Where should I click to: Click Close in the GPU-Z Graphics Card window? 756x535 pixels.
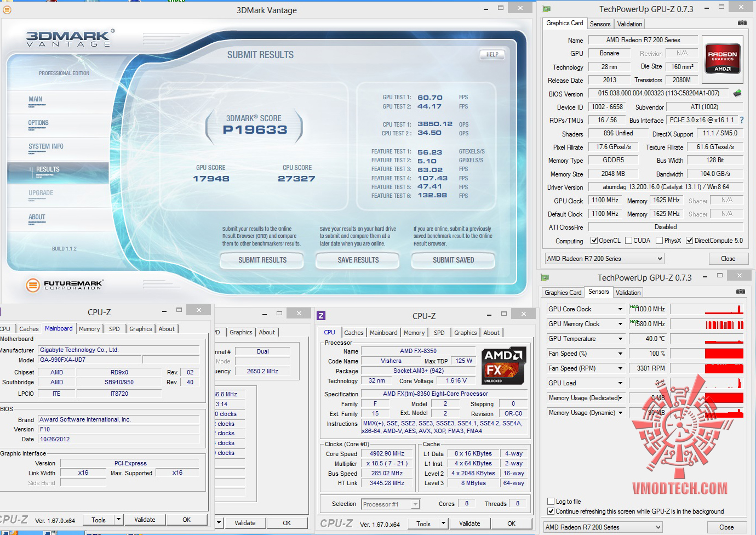tap(728, 259)
